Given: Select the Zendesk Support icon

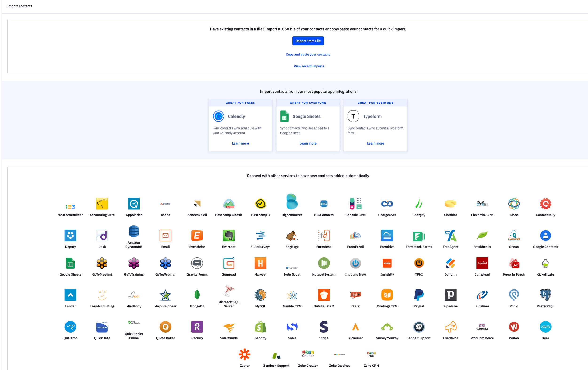Looking at the screenshot, I should point(276,356).
